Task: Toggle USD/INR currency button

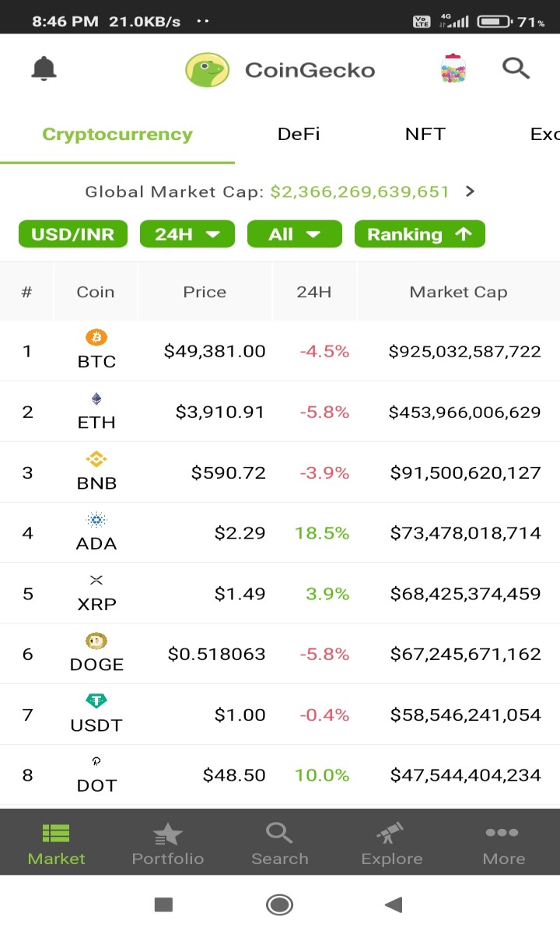Action: pyautogui.click(x=73, y=234)
